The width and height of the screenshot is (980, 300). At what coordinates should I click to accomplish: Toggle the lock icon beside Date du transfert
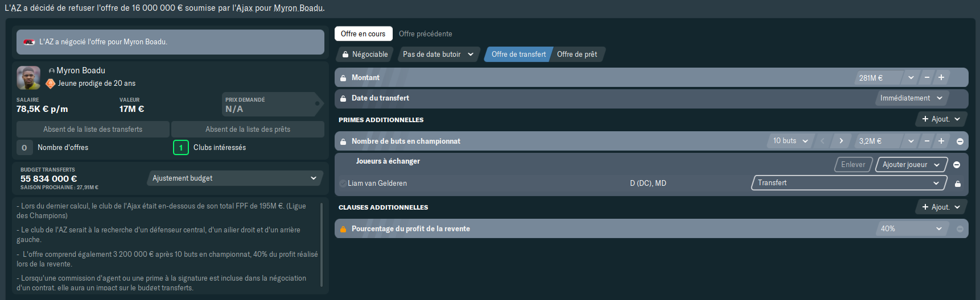[x=343, y=98]
